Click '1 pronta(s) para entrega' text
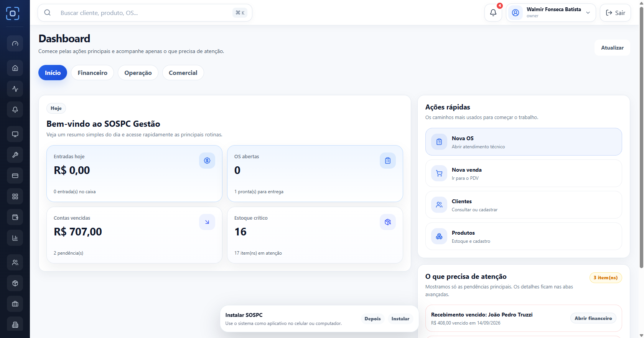This screenshot has width=644, height=338. click(259, 192)
